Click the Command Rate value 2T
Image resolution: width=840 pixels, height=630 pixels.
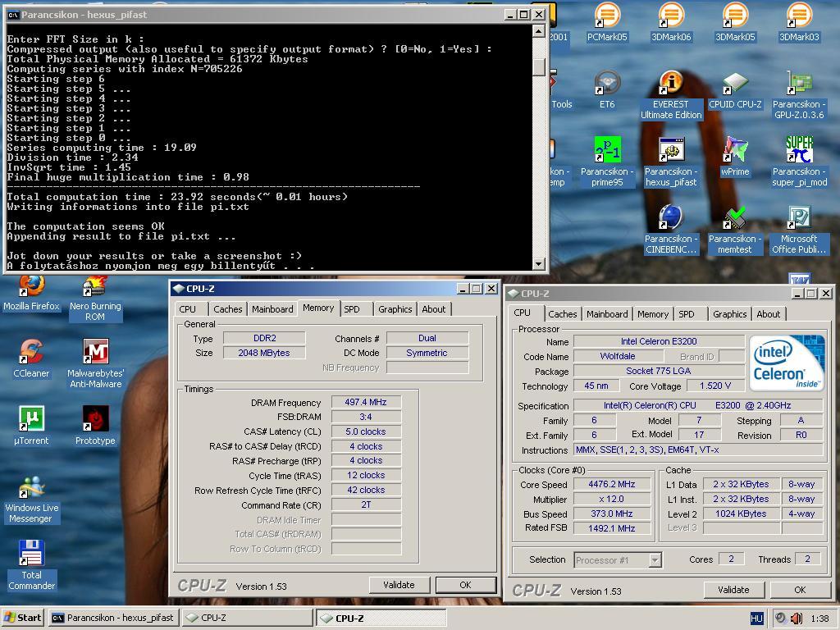(366, 504)
